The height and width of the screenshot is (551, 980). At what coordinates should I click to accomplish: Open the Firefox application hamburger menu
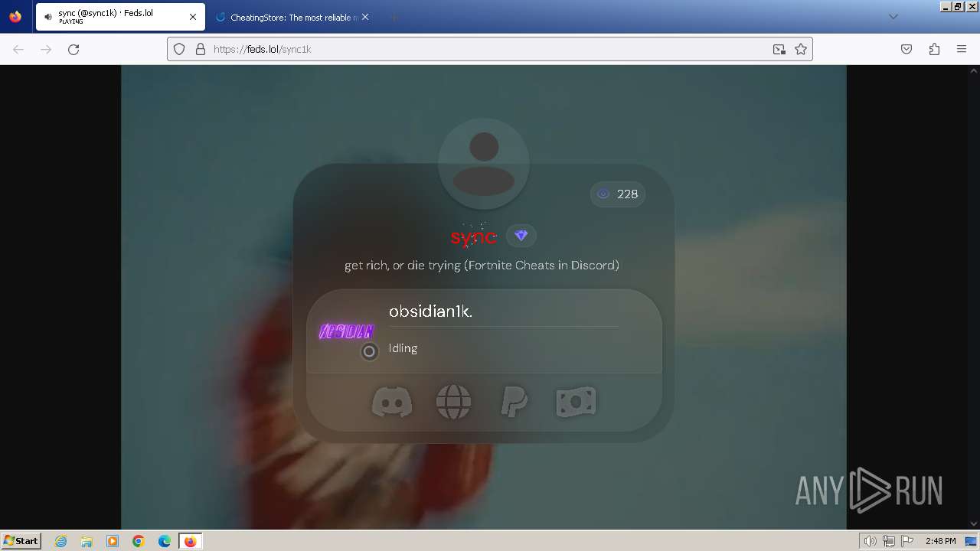point(962,49)
